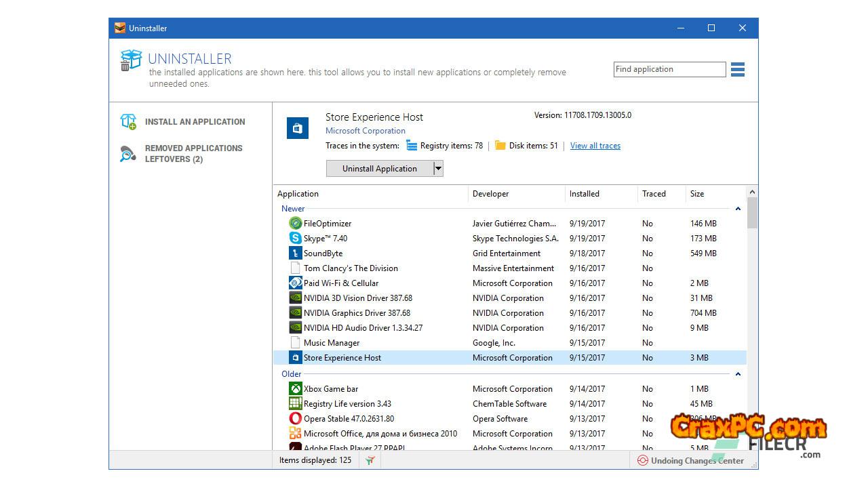Click the filter icon in status bar
The width and height of the screenshot is (868, 488).
[370, 460]
